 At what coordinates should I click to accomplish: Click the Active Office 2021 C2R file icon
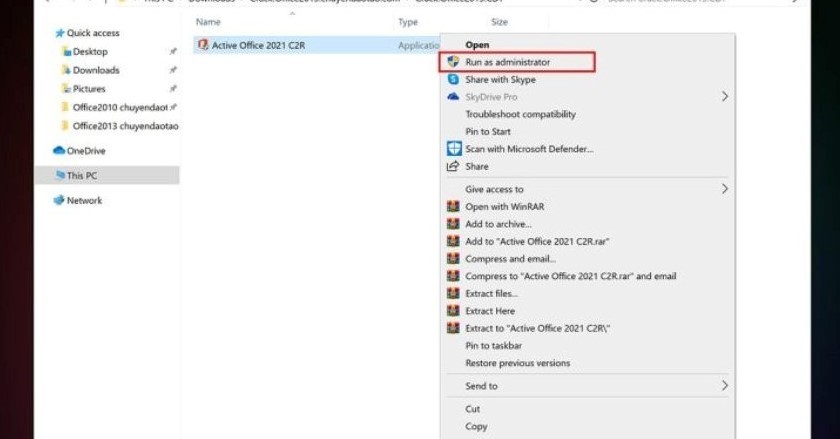coord(203,45)
